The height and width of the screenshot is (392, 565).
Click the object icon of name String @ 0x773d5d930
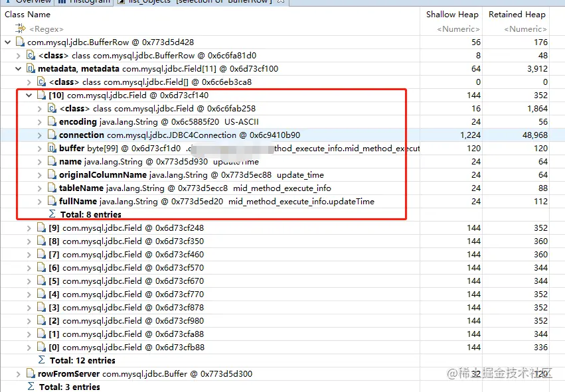click(x=52, y=162)
